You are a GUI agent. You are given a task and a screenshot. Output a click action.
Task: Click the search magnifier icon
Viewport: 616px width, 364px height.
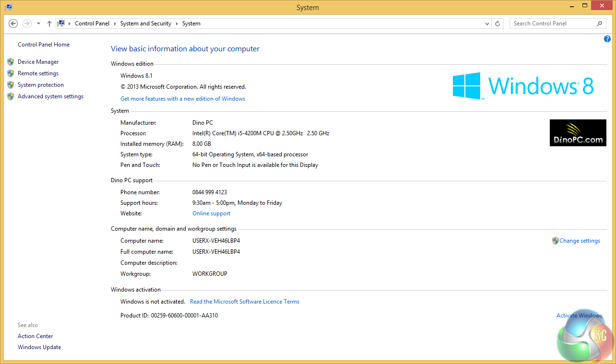click(599, 23)
